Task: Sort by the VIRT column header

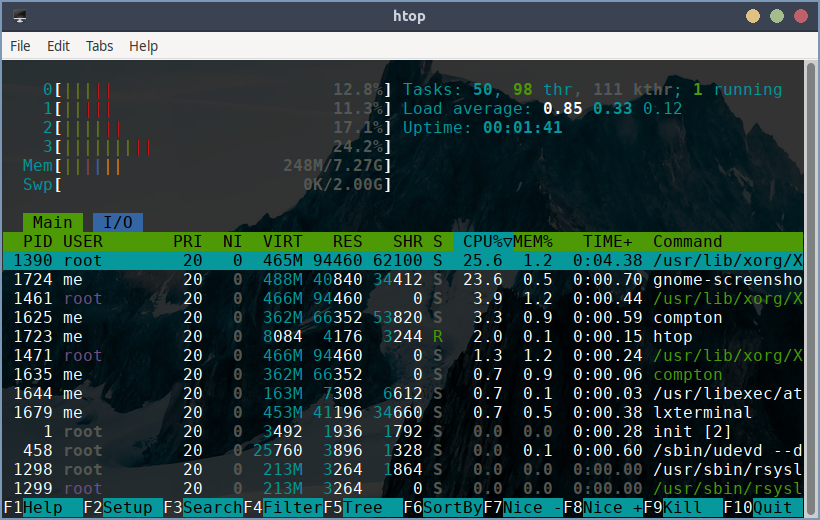Action: (282, 242)
